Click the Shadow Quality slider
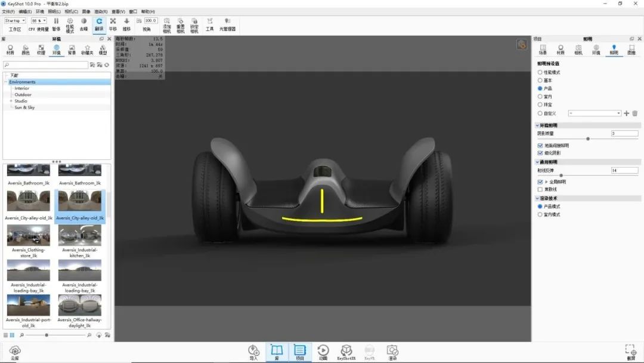Image resolution: width=644 pixels, height=363 pixels. tap(588, 139)
